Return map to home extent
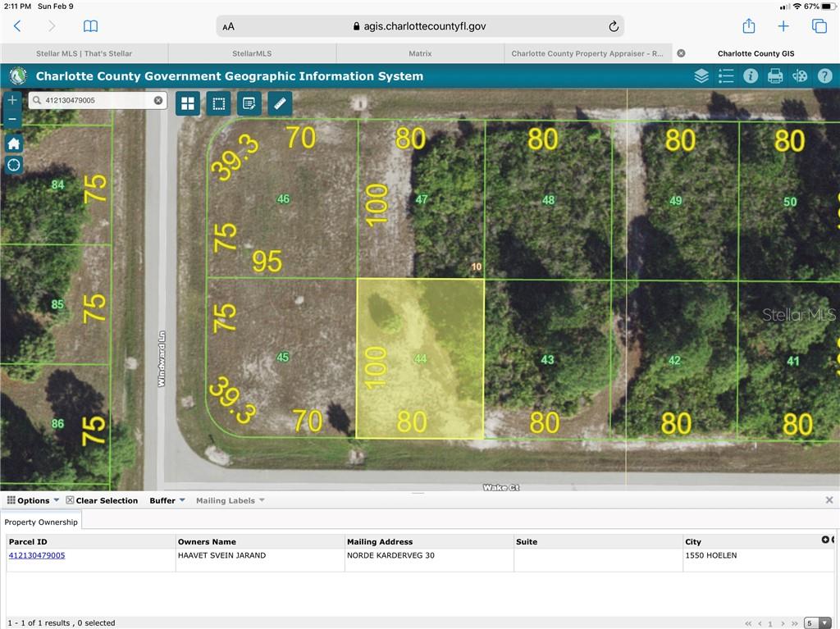The image size is (840, 629). pyautogui.click(x=13, y=144)
